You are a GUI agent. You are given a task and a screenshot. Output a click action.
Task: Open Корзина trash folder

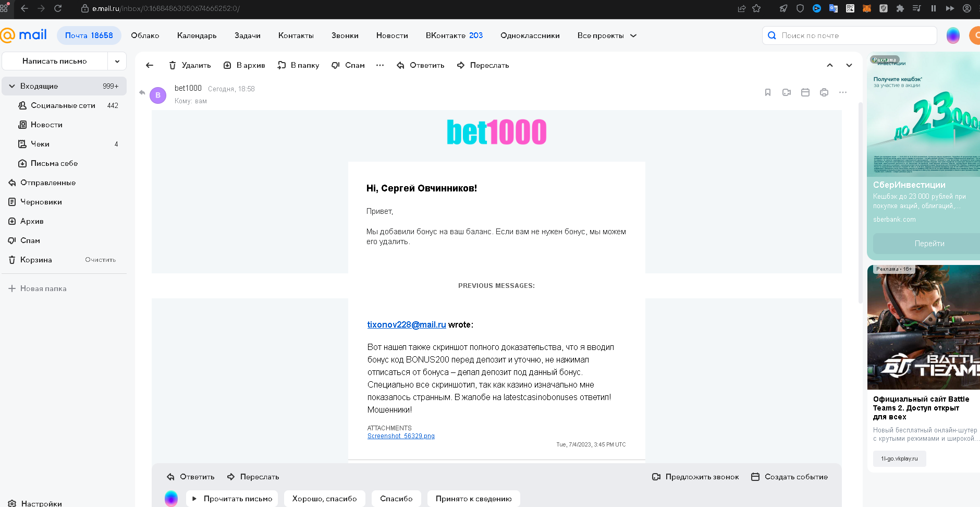click(36, 260)
